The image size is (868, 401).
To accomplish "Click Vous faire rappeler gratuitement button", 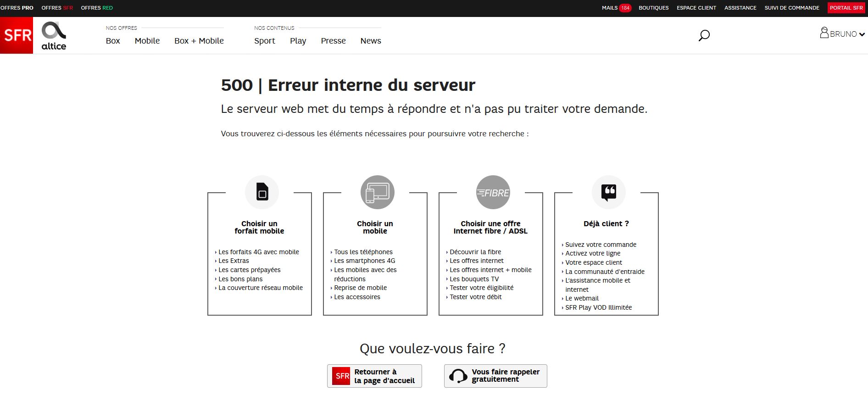I will (495, 376).
